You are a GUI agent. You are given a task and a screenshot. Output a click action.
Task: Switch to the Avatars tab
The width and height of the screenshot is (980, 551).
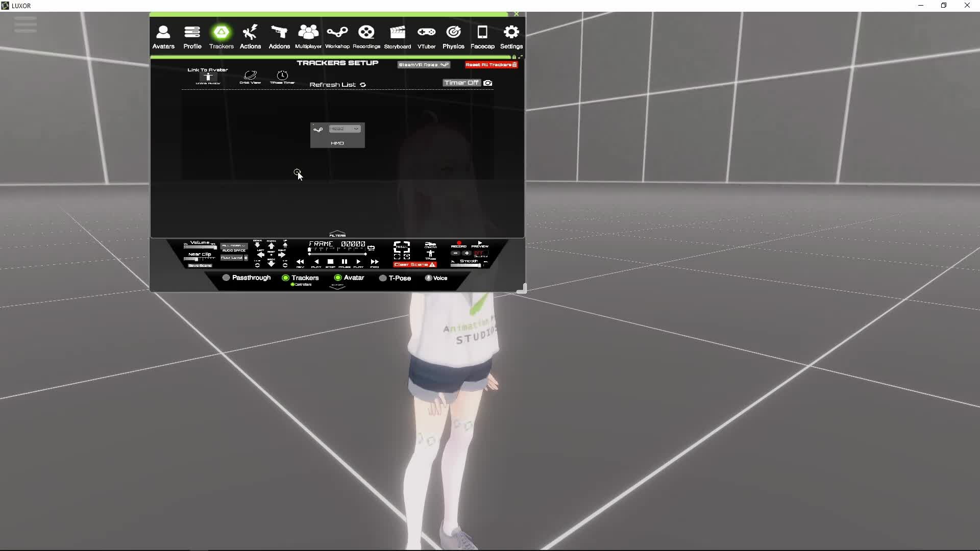pyautogui.click(x=163, y=37)
